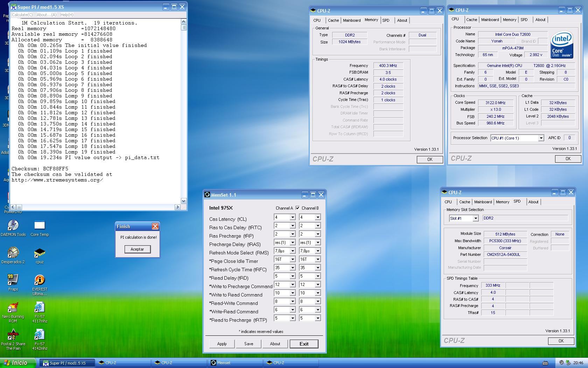Open Memory Slot Selection dropdown

[x=475, y=218]
